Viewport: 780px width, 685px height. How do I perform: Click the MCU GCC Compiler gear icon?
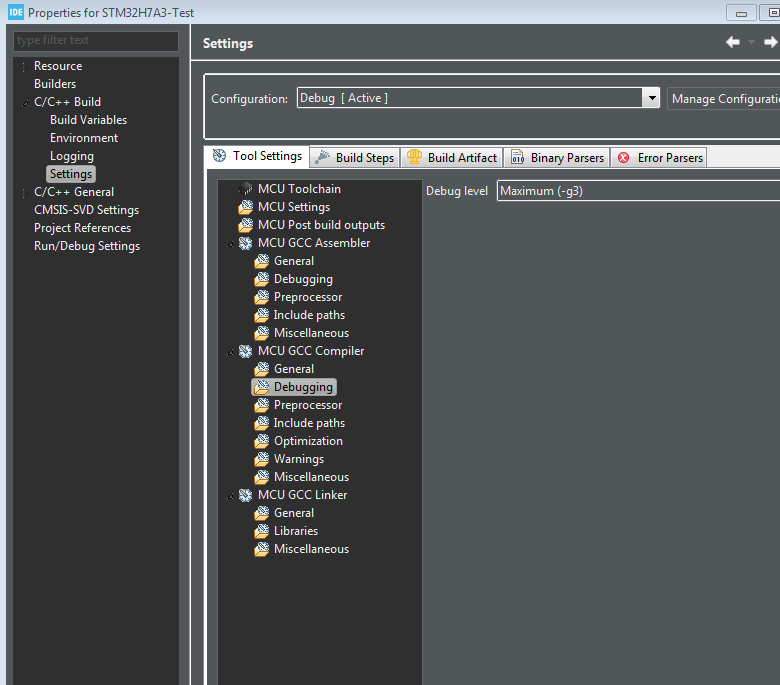click(x=245, y=351)
